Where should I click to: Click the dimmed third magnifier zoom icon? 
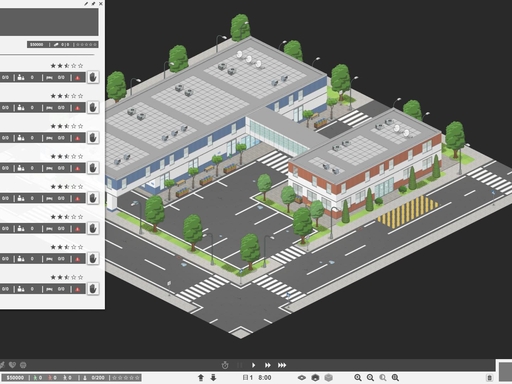coord(383,378)
